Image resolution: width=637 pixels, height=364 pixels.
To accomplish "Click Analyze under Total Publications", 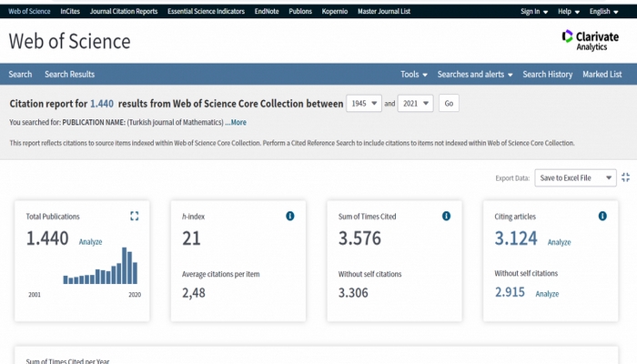I will 90,242.
